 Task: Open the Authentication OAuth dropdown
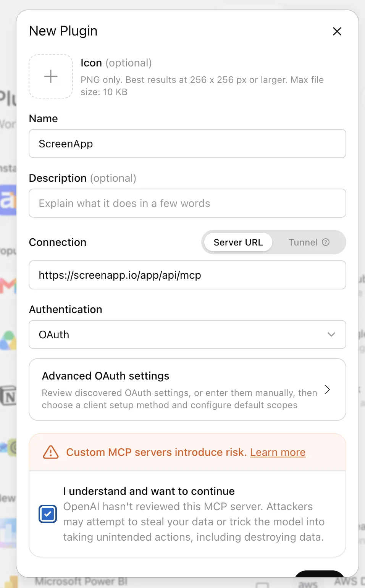(x=187, y=334)
